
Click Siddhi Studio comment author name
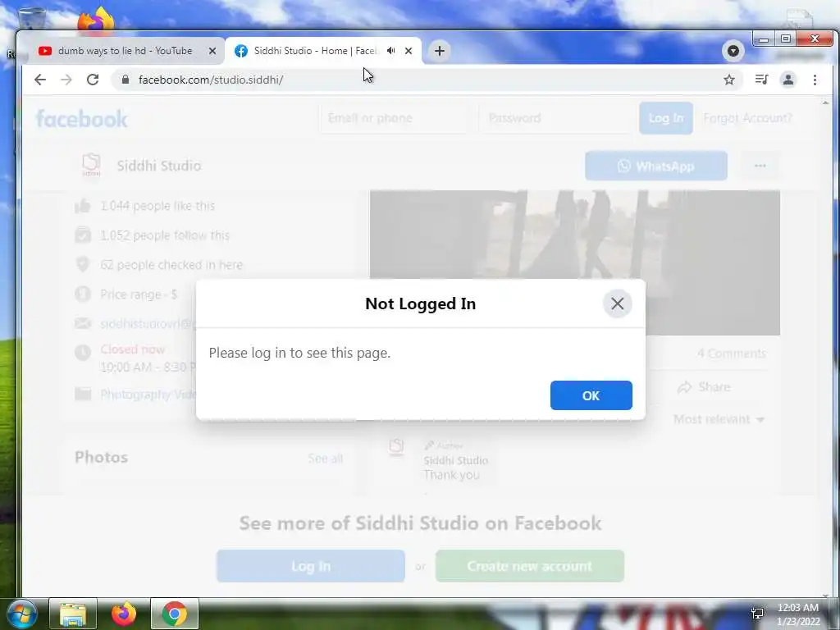click(x=456, y=460)
